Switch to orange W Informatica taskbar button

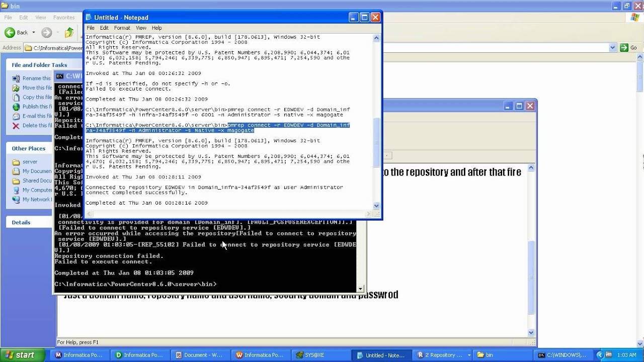[x=260, y=355]
